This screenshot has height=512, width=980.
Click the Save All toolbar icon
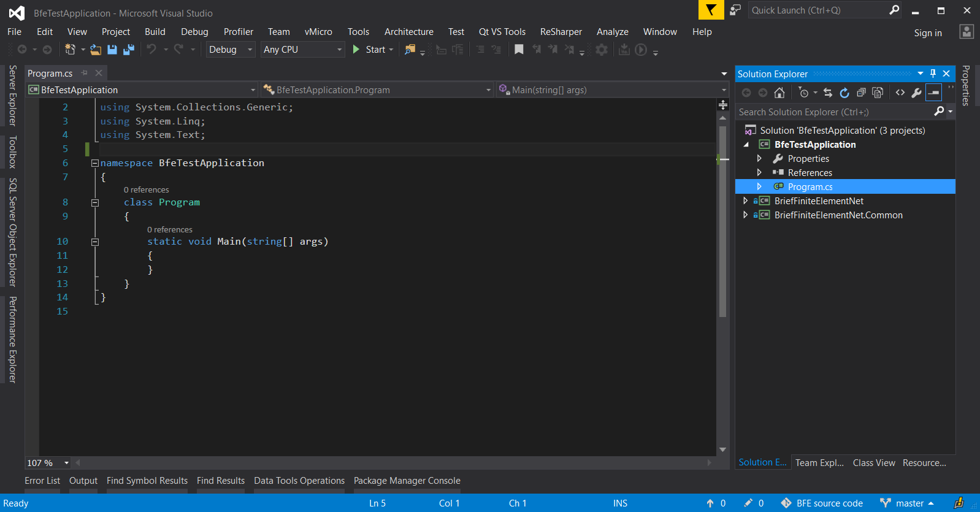(x=129, y=50)
